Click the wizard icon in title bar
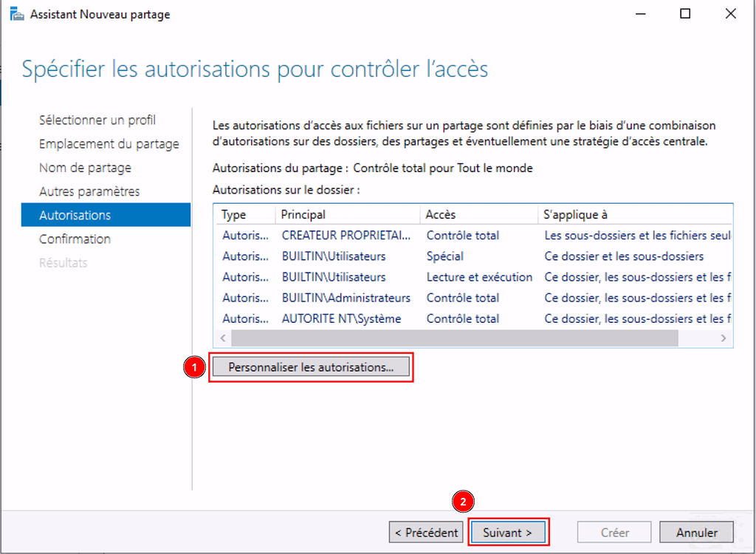This screenshot has width=756, height=554. tap(16, 14)
